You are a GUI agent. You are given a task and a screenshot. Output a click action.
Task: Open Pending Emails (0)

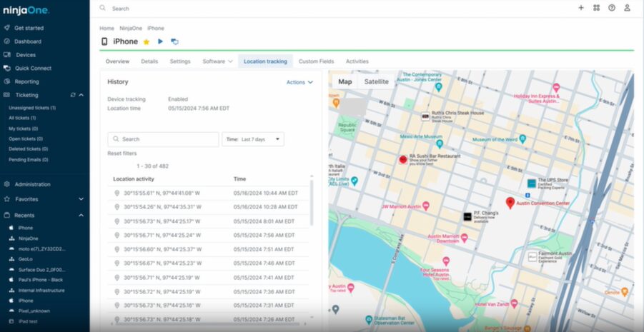(x=28, y=160)
